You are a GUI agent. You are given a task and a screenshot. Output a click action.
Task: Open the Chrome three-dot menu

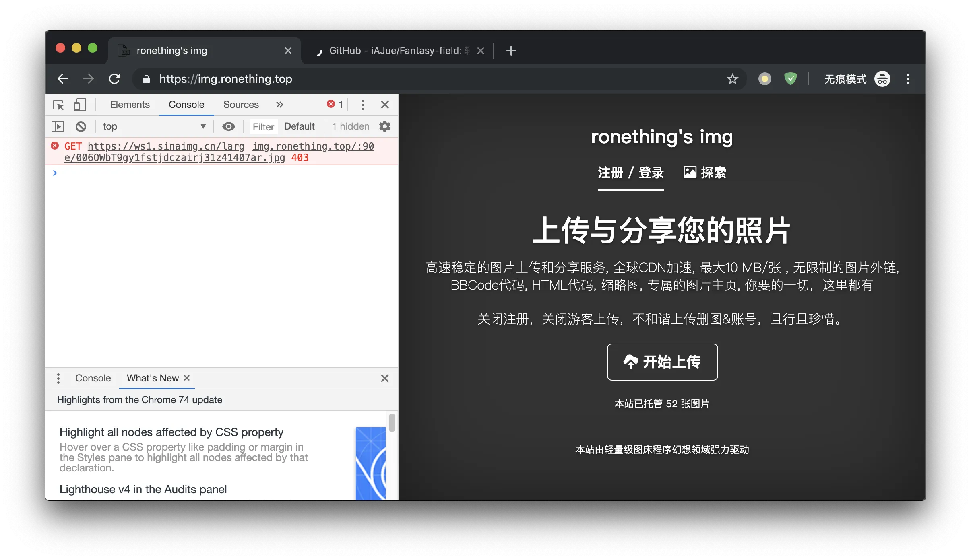coord(908,79)
